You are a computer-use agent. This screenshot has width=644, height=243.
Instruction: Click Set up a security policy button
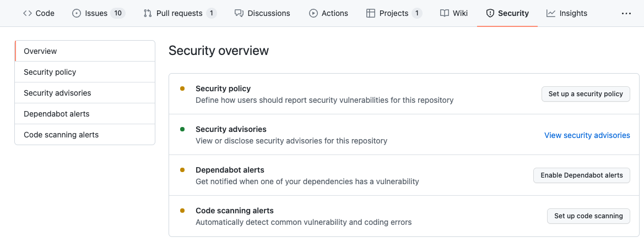pyautogui.click(x=586, y=94)
